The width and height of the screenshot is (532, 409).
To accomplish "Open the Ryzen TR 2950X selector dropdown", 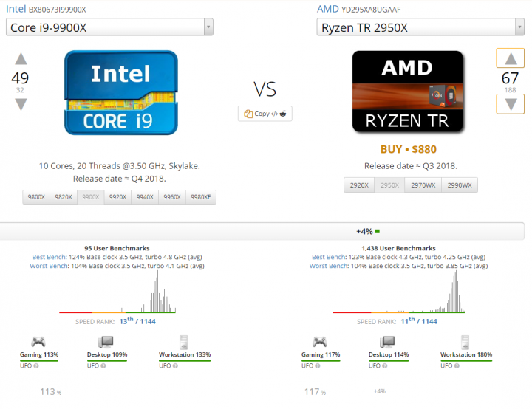I will (x=420, y=27).
